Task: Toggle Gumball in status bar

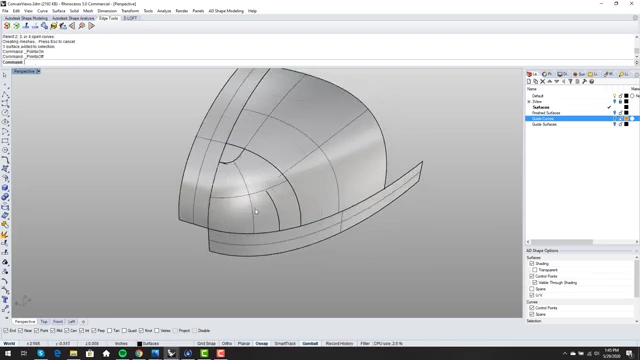Action: (x=310, y=344)
